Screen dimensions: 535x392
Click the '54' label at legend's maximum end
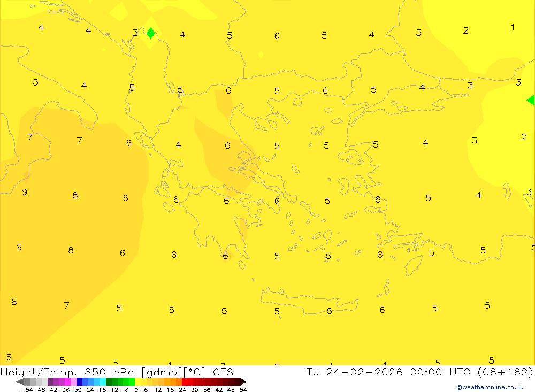coord(243,390)
